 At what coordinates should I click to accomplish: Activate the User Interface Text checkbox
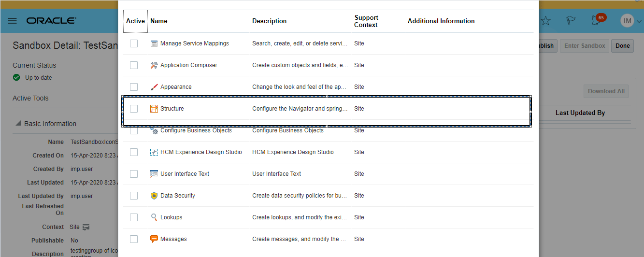134,174
